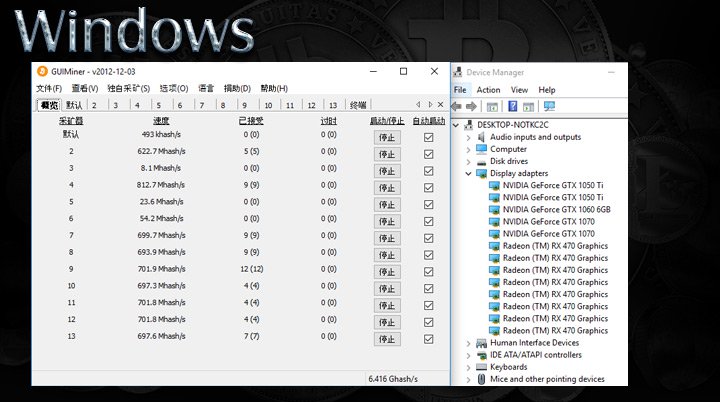Stop miner 7 with its 停止 button
This screenshot has width=720, height=402.
pyautogui.click(x=387, y=238)
